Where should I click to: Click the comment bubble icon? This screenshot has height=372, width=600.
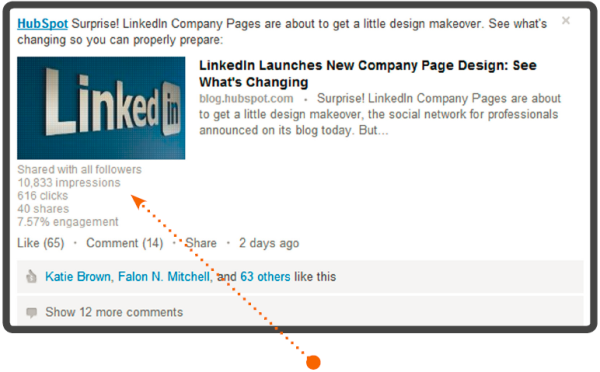[31, 312]
